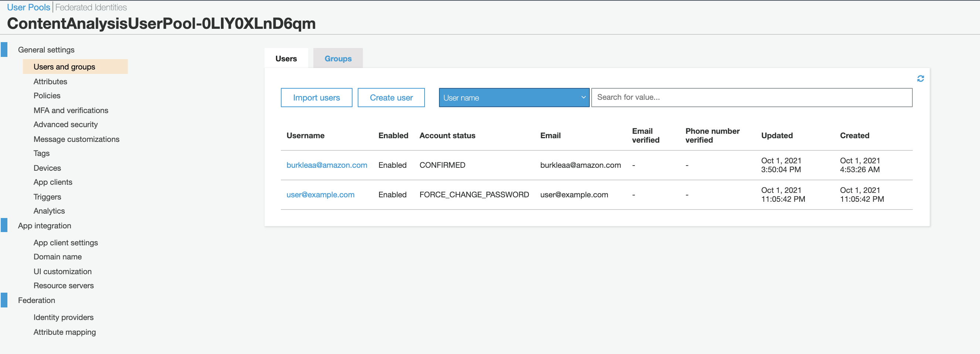Open UI customization page
980x354 pixels.
[x=62, y=272]
